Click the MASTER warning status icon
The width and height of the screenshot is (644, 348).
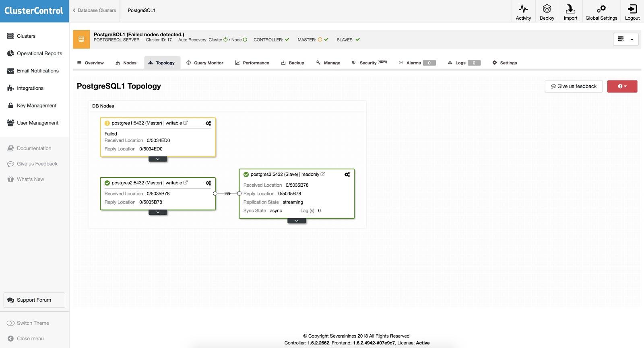click(320, 40)
